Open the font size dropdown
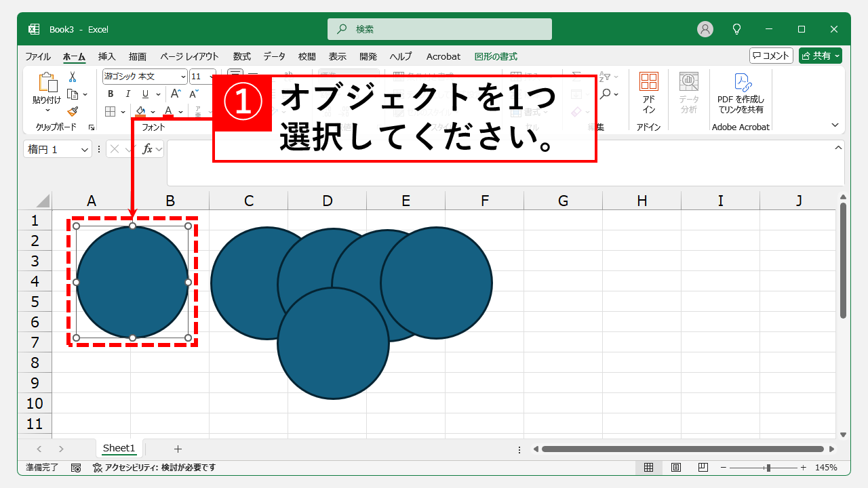 pos(212,77)
